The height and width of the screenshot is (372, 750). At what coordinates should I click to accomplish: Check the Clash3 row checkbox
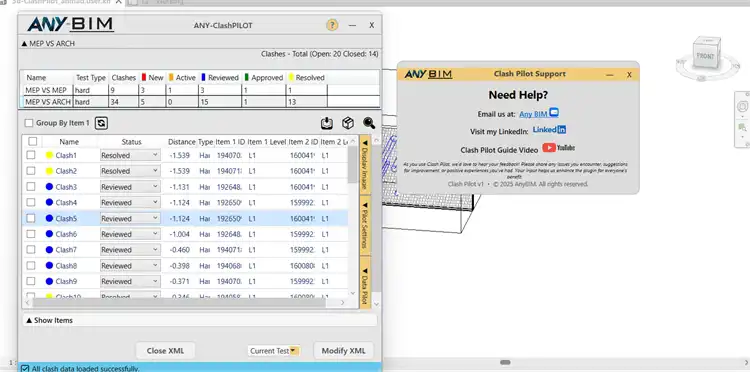click(x=31, y=186)
